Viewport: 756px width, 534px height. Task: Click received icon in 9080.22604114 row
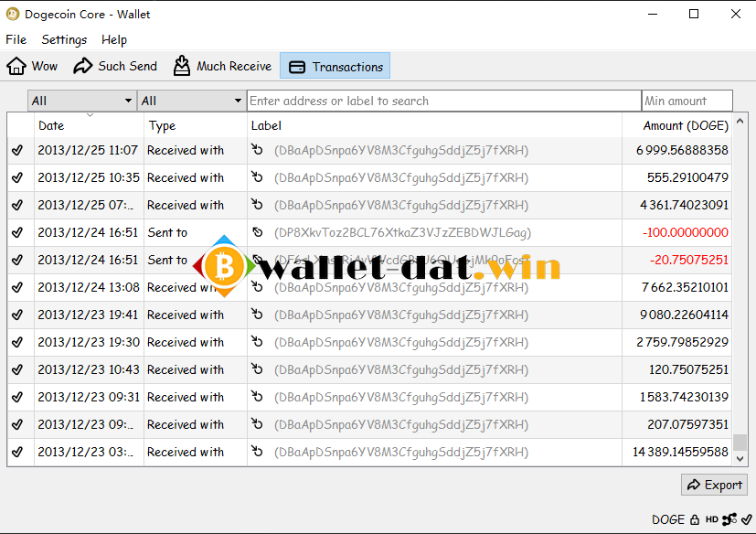[257, 314]
